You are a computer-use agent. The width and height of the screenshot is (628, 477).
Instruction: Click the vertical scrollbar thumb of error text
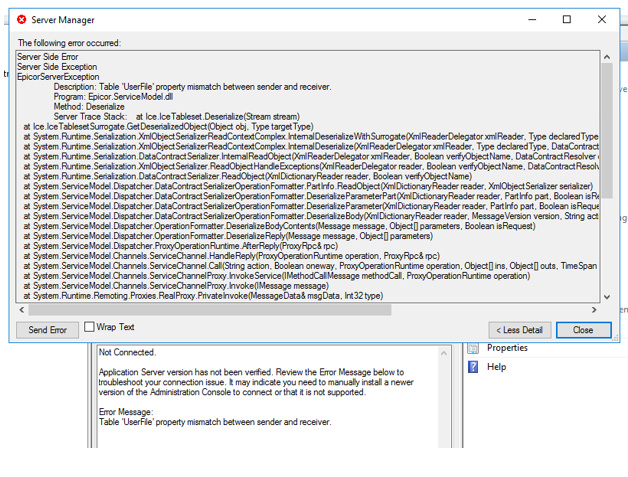607,131
